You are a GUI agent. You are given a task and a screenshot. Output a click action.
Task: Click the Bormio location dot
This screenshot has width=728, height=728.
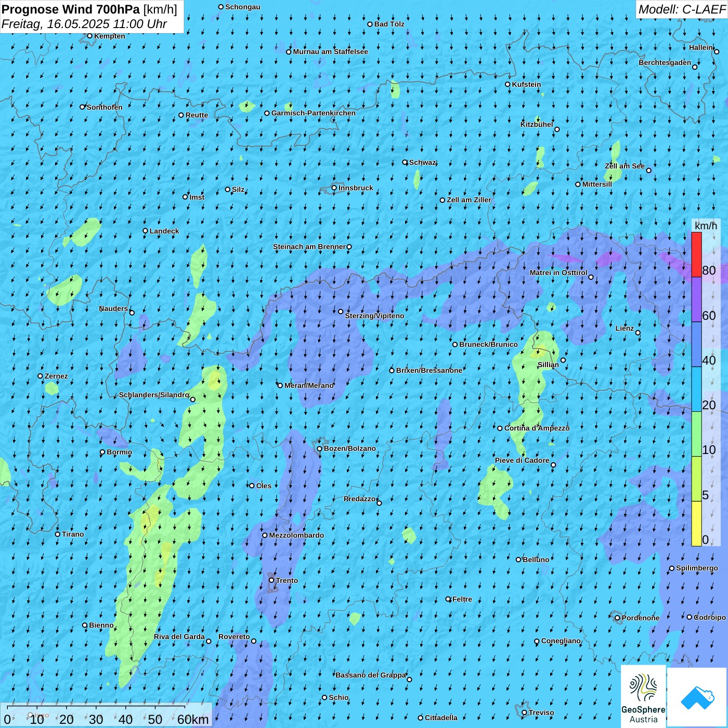102,452
